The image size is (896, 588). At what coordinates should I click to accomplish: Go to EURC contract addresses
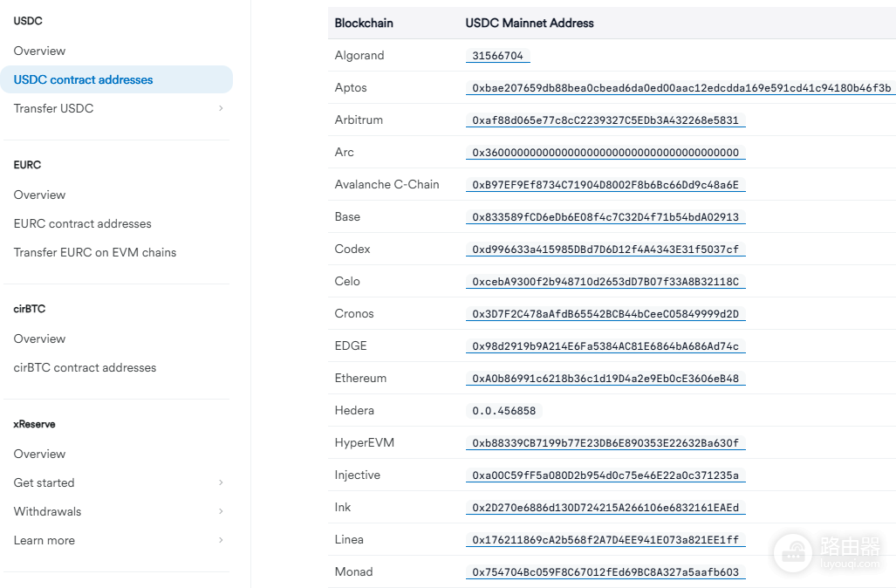82,223
